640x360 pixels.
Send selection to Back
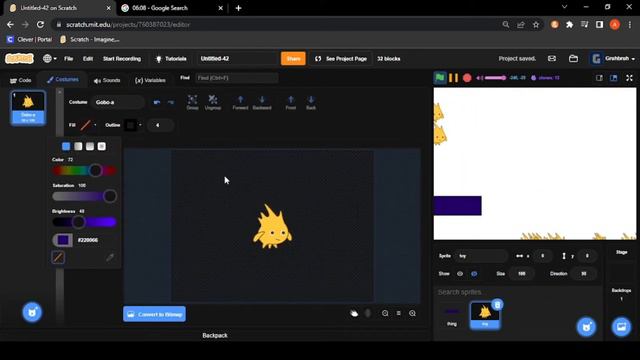[x=311, y=102]
